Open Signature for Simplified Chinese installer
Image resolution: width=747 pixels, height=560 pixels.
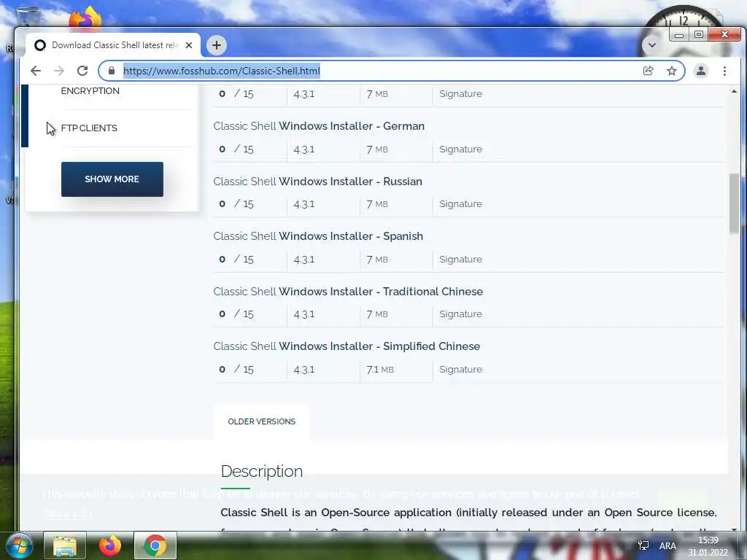click(x=461, y=369)
